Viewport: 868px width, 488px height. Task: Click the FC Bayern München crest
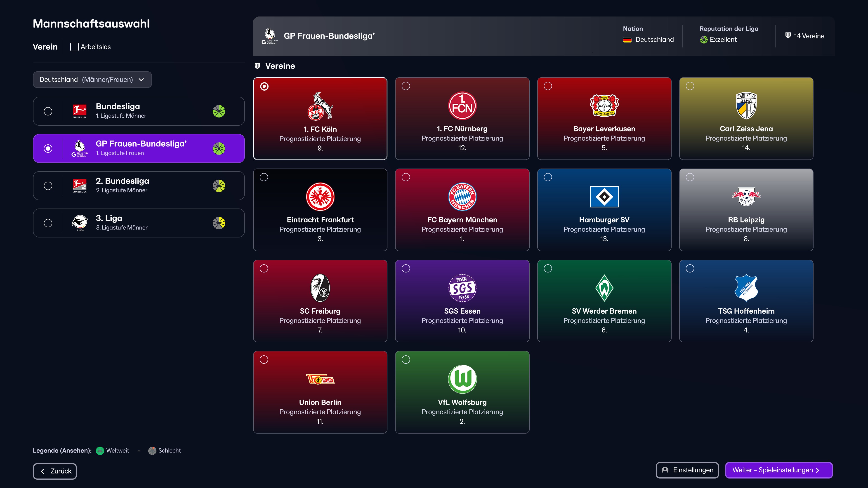click(x=462, y=197)
